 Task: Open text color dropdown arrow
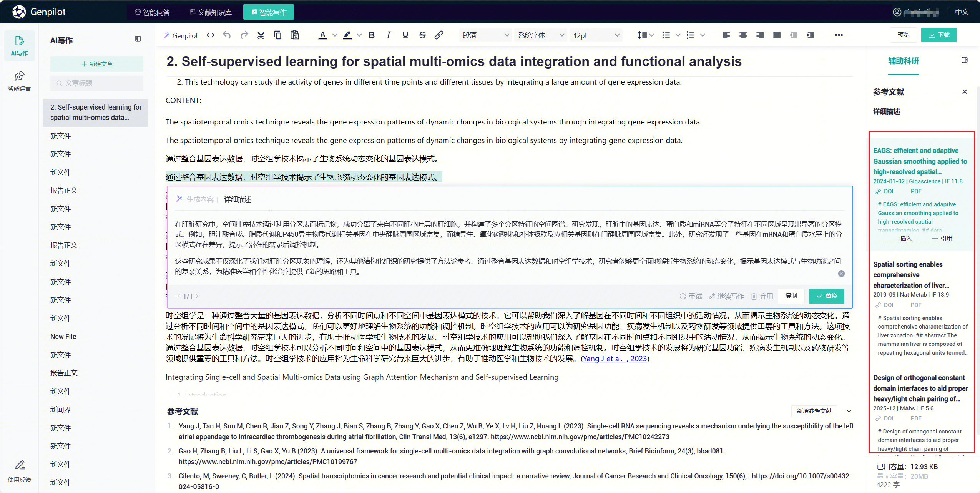(335, 35)
